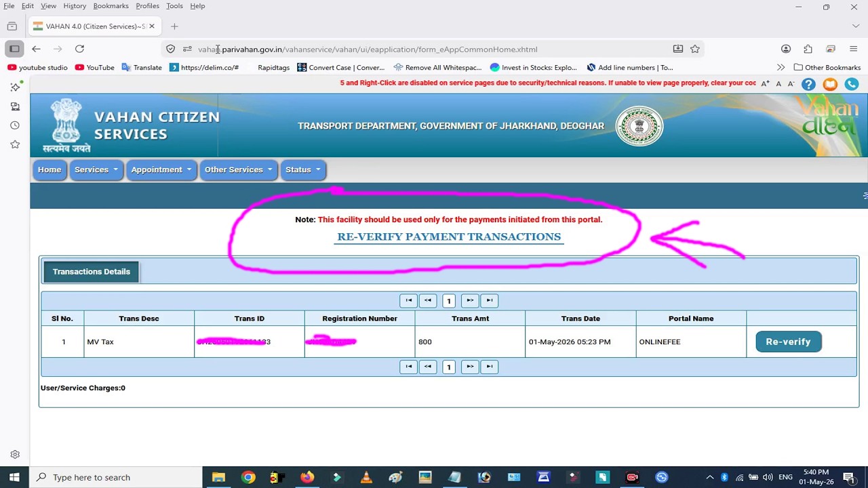Viewport: 868px width, 488px height.
Task: Click the next page arrow in bottom paginator
Action: 469,367
